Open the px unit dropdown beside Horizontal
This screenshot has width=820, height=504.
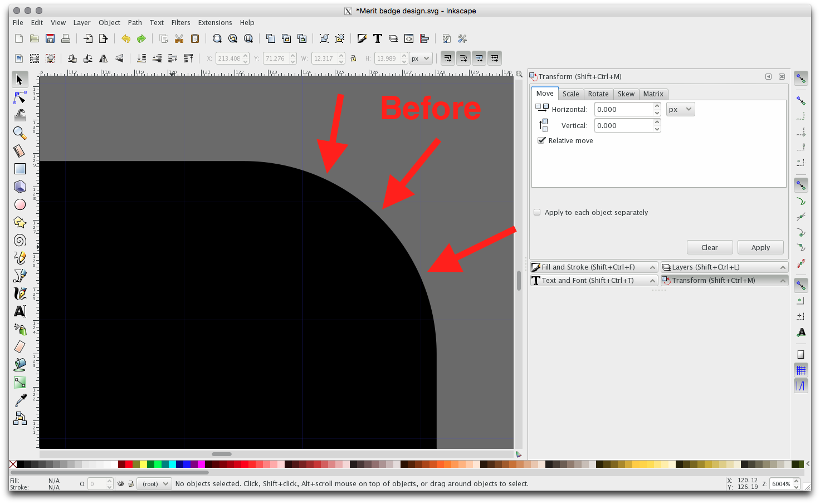(680, 109)
